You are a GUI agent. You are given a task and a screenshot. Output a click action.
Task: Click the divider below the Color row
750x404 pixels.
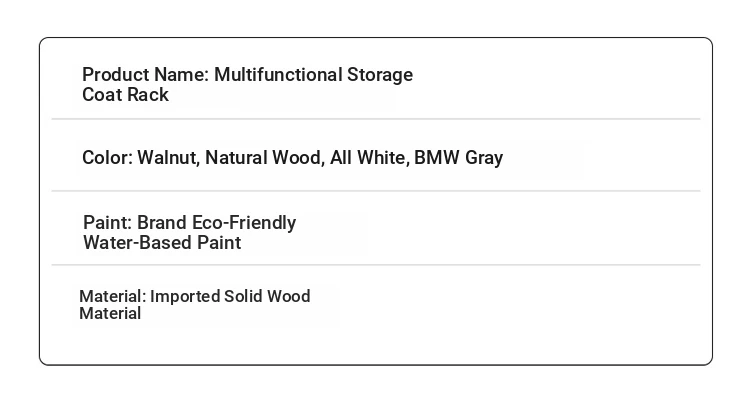[x=376, y=191]
